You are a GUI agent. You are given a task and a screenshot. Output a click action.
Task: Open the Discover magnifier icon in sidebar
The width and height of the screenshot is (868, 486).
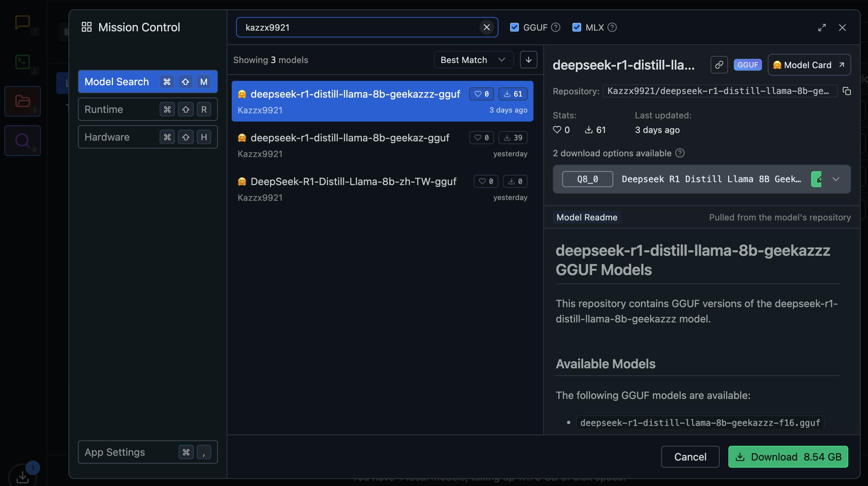point(23,141)
